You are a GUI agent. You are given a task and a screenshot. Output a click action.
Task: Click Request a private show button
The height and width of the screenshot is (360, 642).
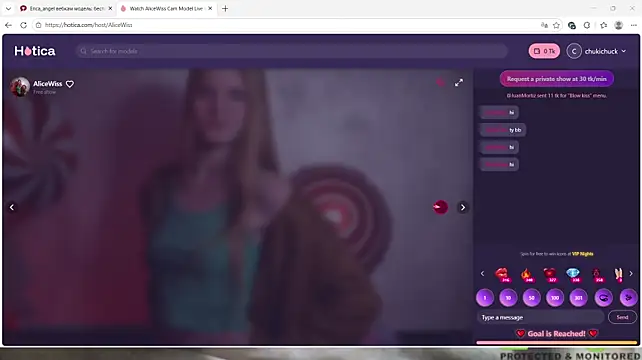(556, 79)
